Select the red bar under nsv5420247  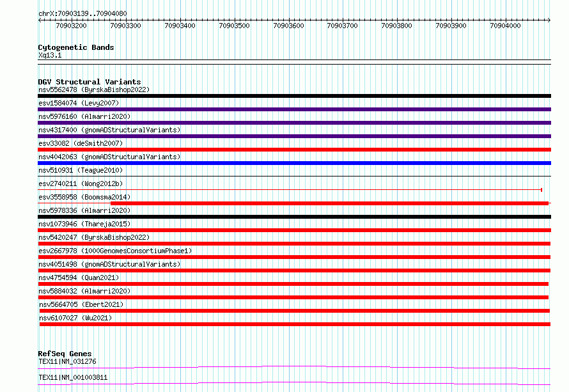pyautogui.click(x=294, y=244)
